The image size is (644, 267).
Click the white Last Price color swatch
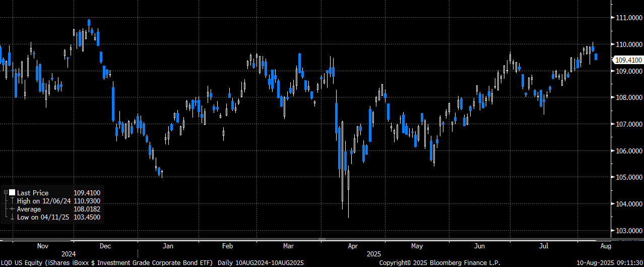[x=12, y=193]
